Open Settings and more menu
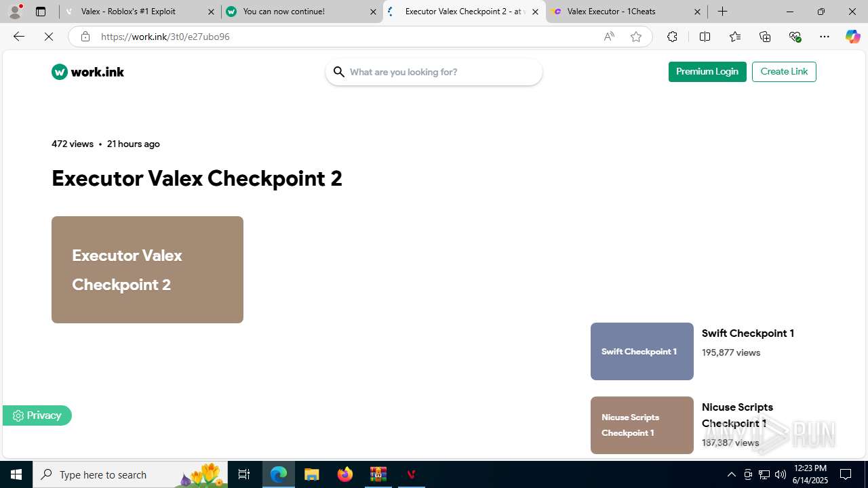This screenshot has height=488, width=868. [x=825, y=37]
